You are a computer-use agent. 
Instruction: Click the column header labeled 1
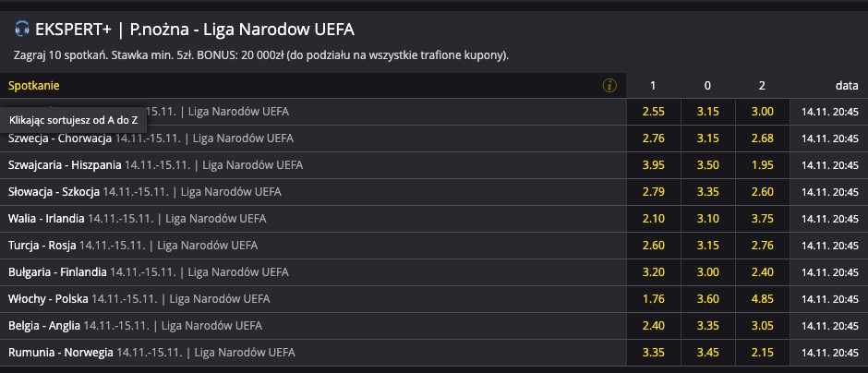(x=653, y=86)
